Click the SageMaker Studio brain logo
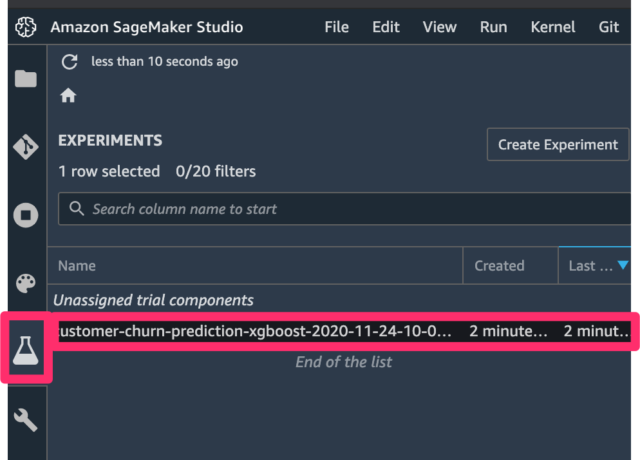 click(x=26, y=27)
